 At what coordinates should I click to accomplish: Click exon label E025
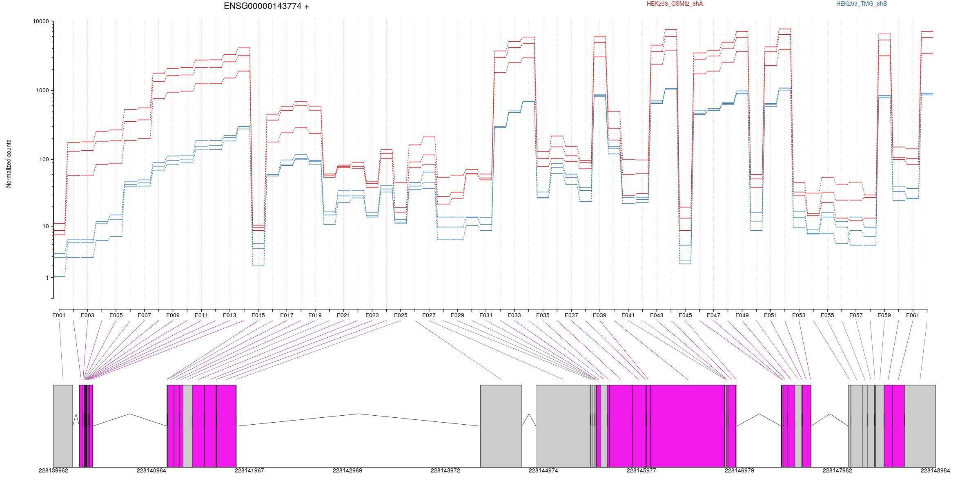401,315
